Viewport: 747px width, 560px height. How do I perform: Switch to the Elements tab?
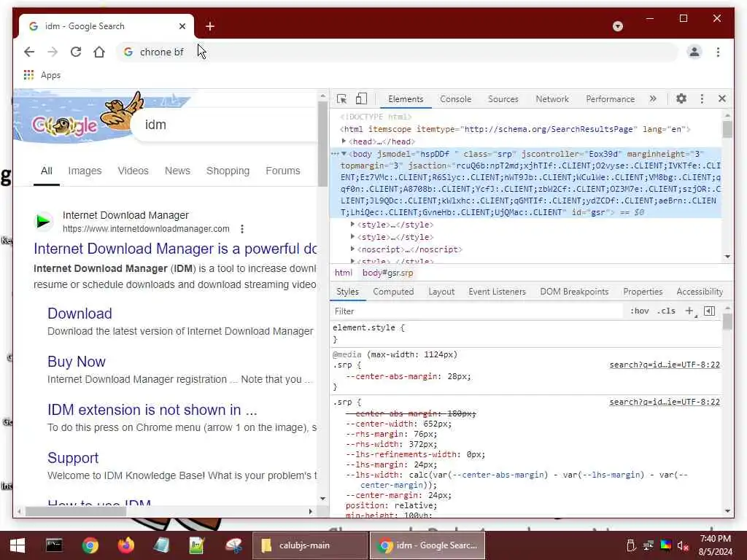click(406, 99)
